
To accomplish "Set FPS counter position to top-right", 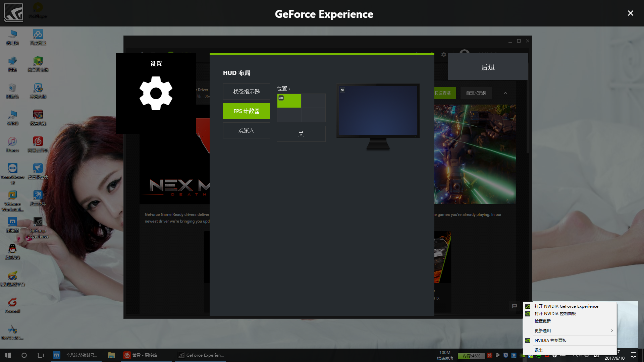I will click(x=313, y=101).
